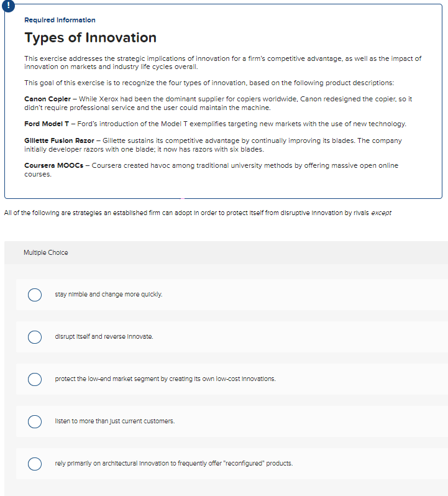Select the 'rely primarily on architectural innovation' radio button

35,464
